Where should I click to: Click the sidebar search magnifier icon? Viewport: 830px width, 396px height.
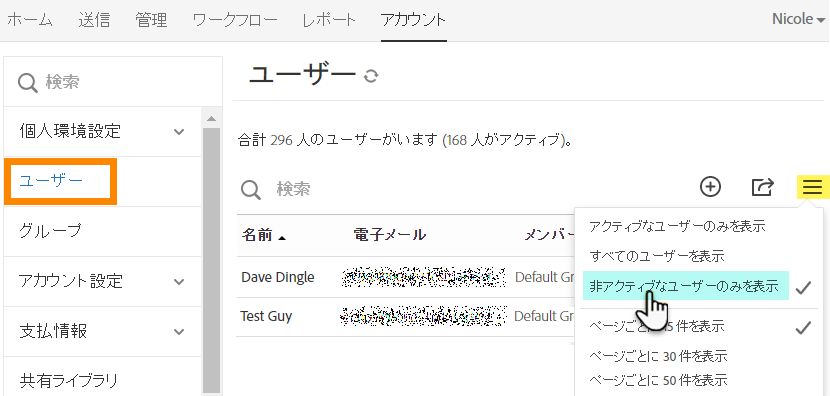coord(28,83)
